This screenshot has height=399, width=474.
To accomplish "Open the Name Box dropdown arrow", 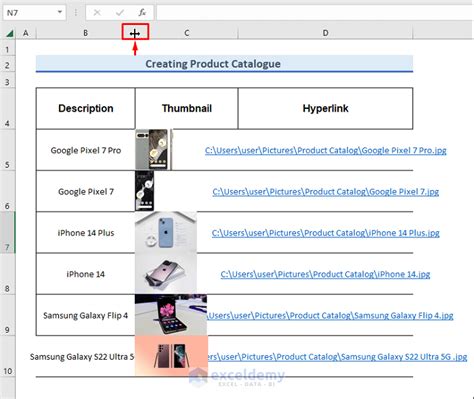I will (60, 12).
